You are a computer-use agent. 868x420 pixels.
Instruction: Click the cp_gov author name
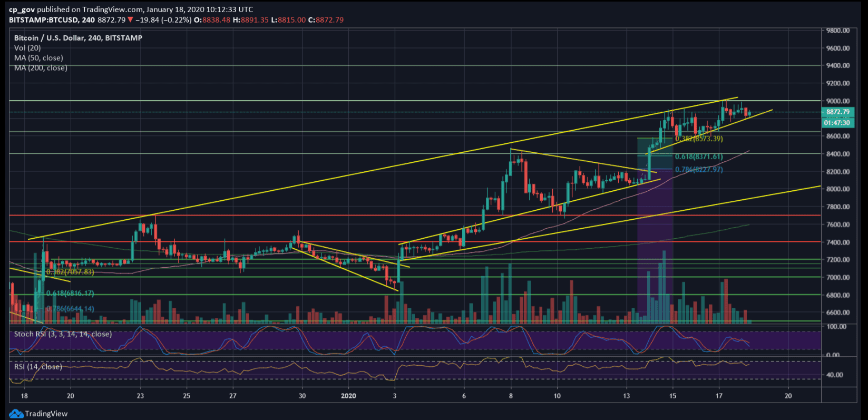(22, 9)
